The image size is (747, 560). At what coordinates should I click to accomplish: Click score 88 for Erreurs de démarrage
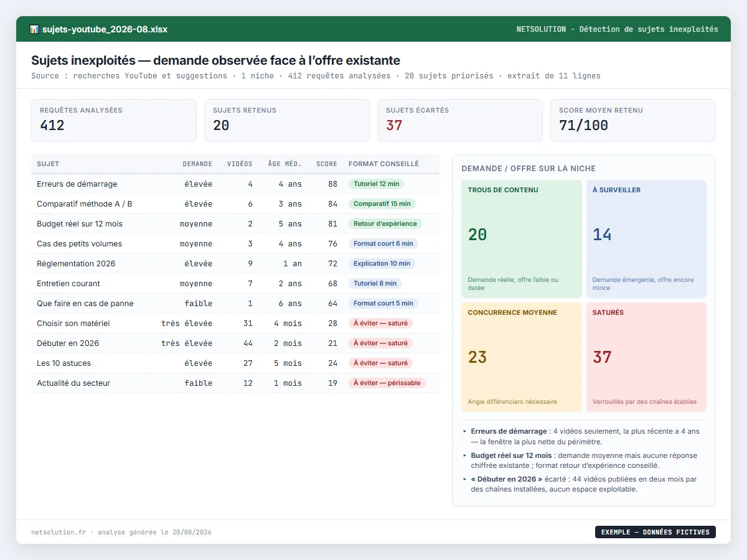click(x=332, y=184)
